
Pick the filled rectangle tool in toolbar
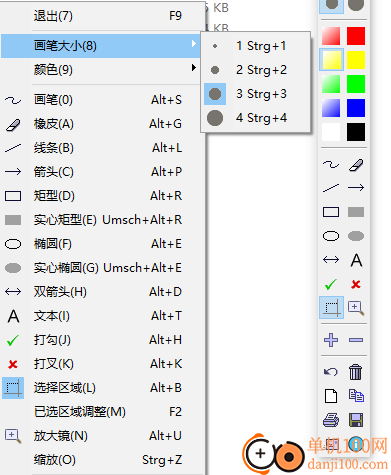pos(356,212)
